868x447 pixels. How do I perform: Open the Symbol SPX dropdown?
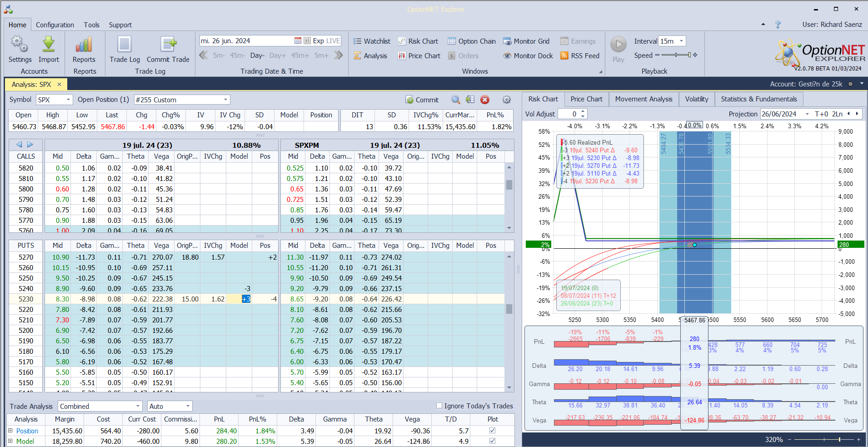click(68, 100)
